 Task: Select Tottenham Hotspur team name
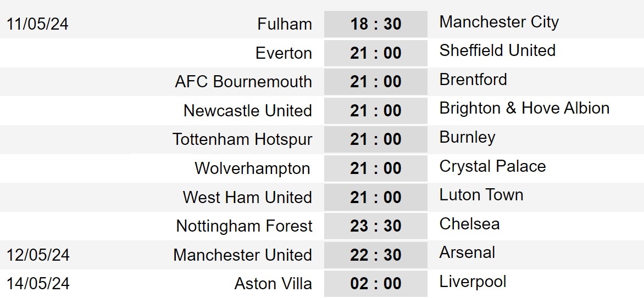point(242,139)
